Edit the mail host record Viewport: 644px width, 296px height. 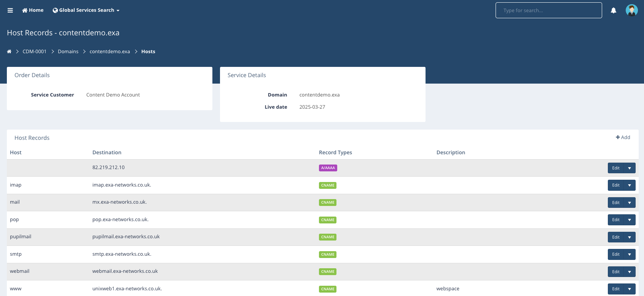coord(615,203)
